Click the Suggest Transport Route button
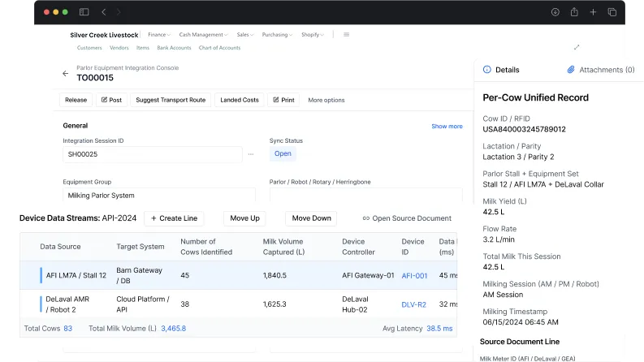The image size is (644, 362). click(171, 100)
